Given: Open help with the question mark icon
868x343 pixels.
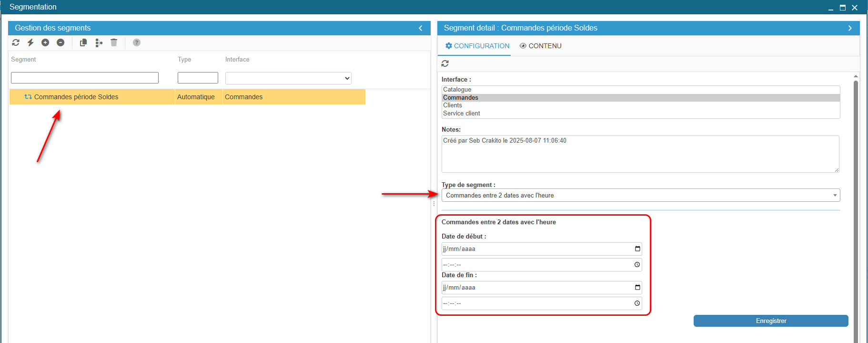Looking at the screenshot, I should (x=137, y=42).
